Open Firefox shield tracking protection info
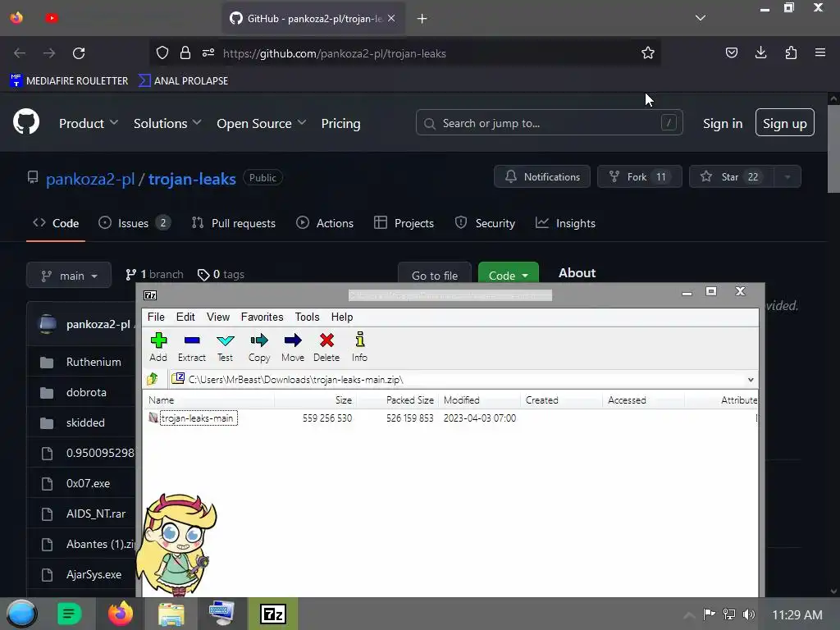Screen dimensions: 840x630 click(162, 53)
